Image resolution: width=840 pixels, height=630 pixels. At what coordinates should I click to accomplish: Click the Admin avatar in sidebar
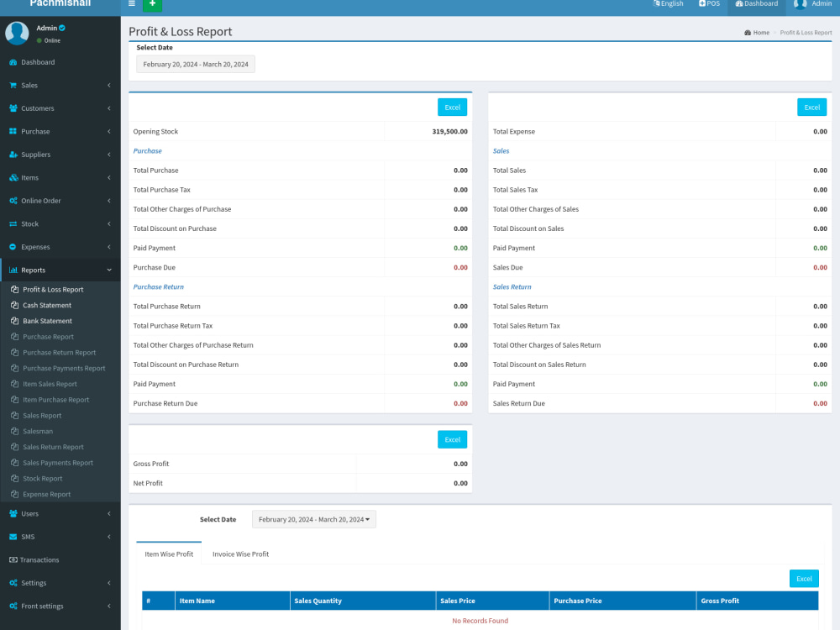point(17,34)
